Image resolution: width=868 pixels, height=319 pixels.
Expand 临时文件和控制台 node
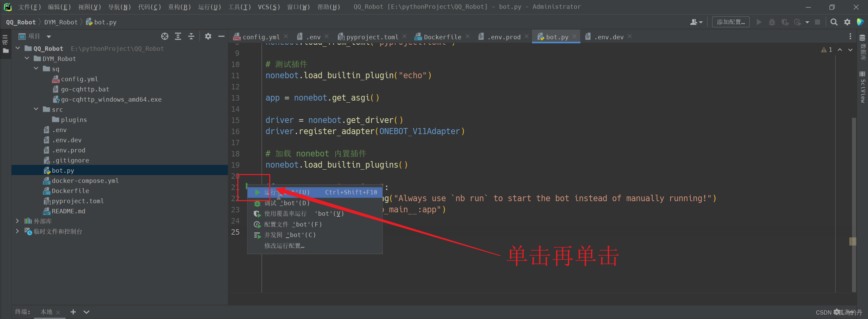(x=18, y=231)
